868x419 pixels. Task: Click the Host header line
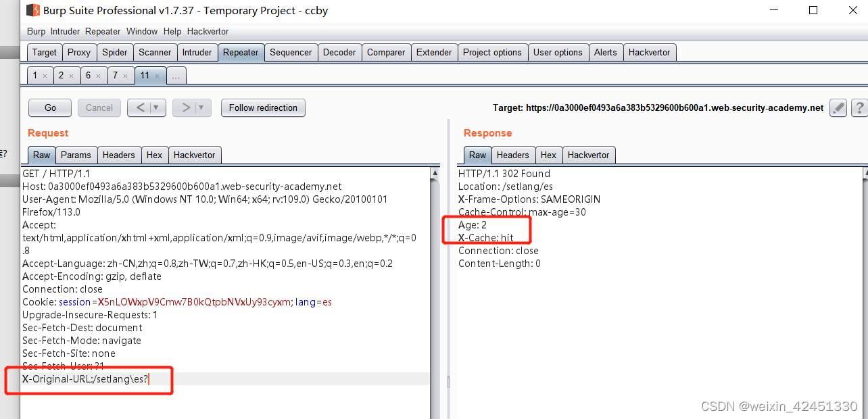tap(182, 187)
